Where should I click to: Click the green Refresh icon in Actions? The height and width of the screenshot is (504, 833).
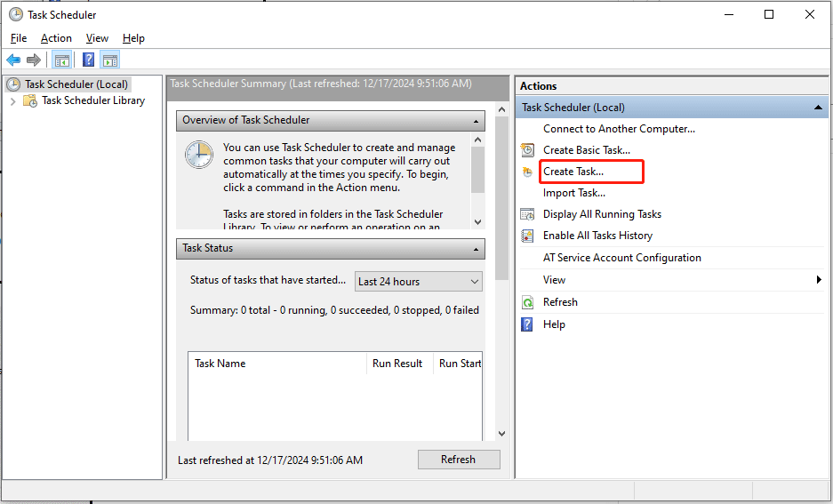tap(527, 303)
